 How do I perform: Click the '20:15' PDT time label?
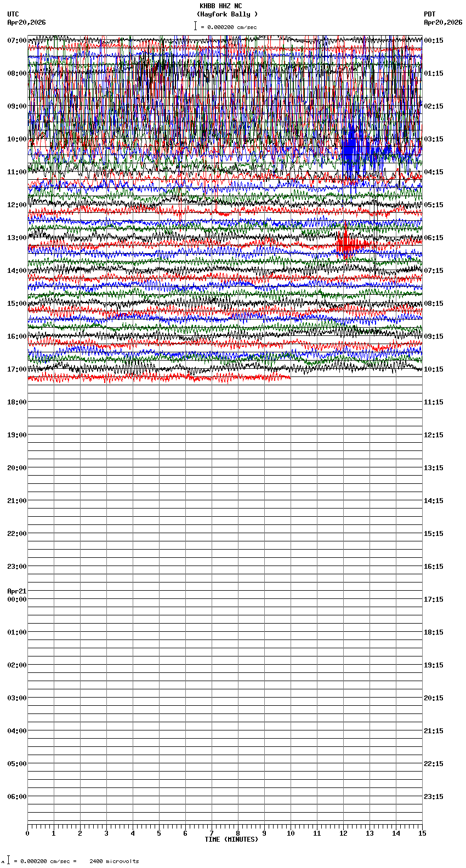pyautogui.click(x=434, y=698)
